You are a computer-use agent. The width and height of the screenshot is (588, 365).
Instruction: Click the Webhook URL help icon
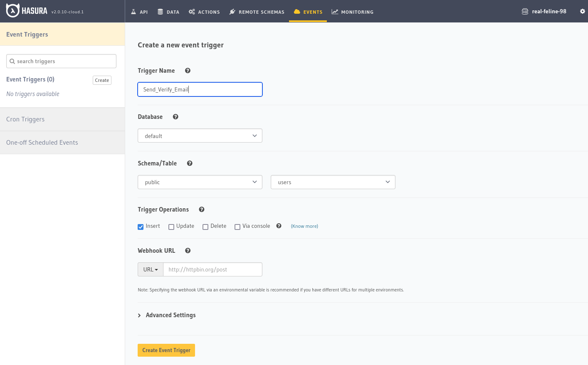tap(188, 251)
